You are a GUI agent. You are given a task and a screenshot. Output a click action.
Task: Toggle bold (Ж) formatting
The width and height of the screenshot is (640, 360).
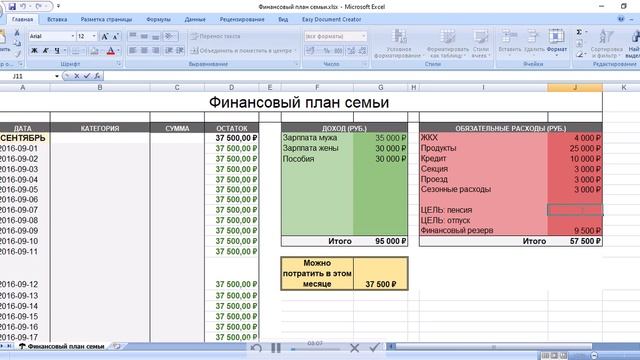click(34, 51)
